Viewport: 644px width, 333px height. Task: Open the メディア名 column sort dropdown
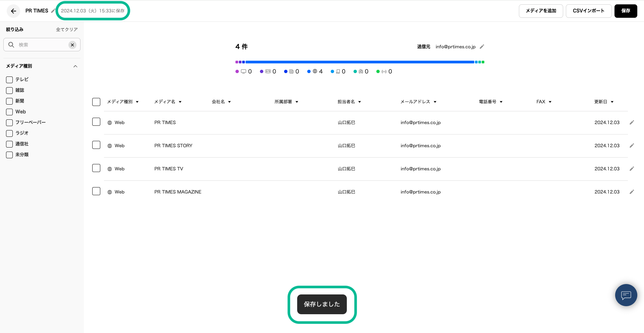(180, 102)
